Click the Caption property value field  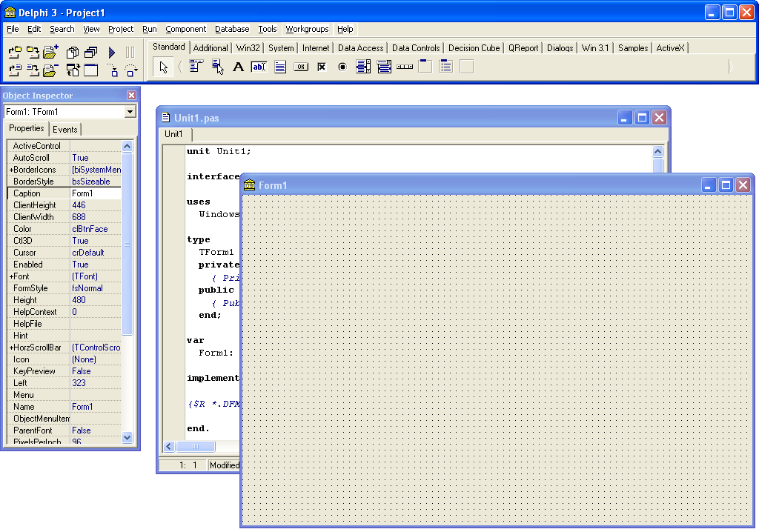[96, 193]
